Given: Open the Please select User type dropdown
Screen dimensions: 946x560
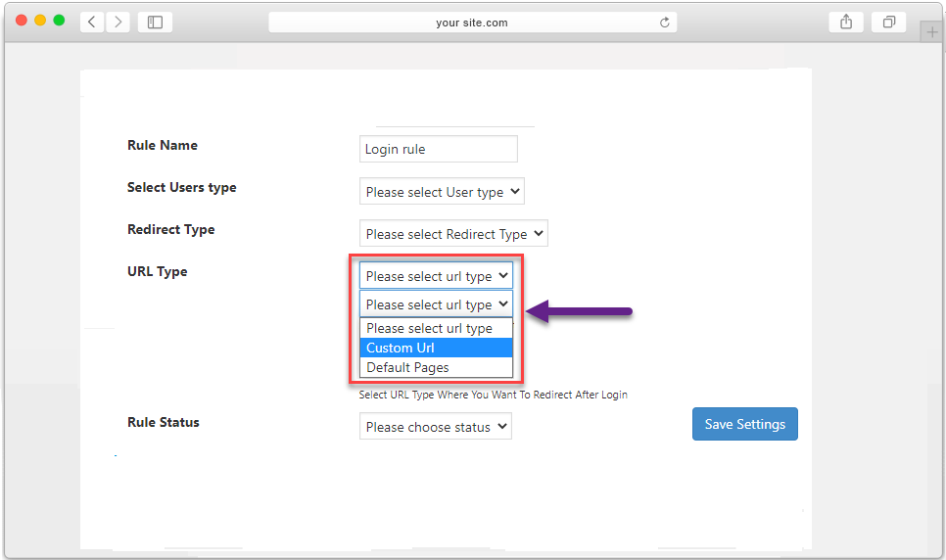Looking at the screenshot, I should pos(442,191).
